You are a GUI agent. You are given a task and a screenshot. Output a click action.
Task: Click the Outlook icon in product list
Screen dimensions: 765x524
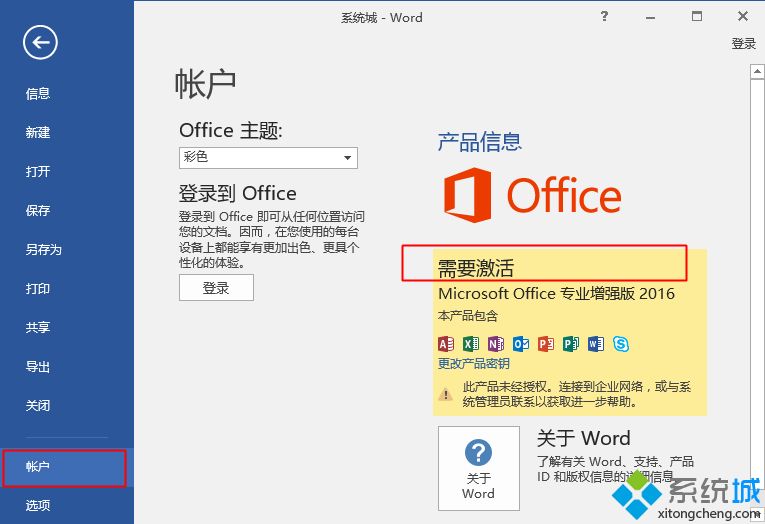click(x=521, y=344)
